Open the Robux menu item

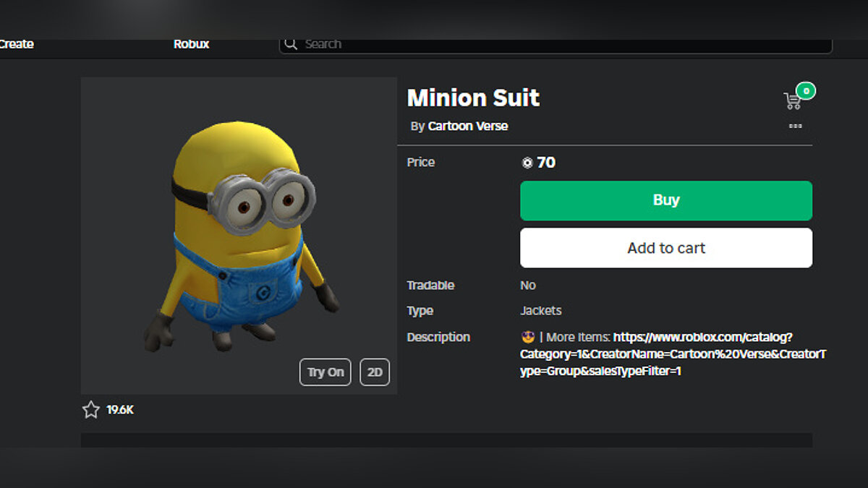coord(191,44)
